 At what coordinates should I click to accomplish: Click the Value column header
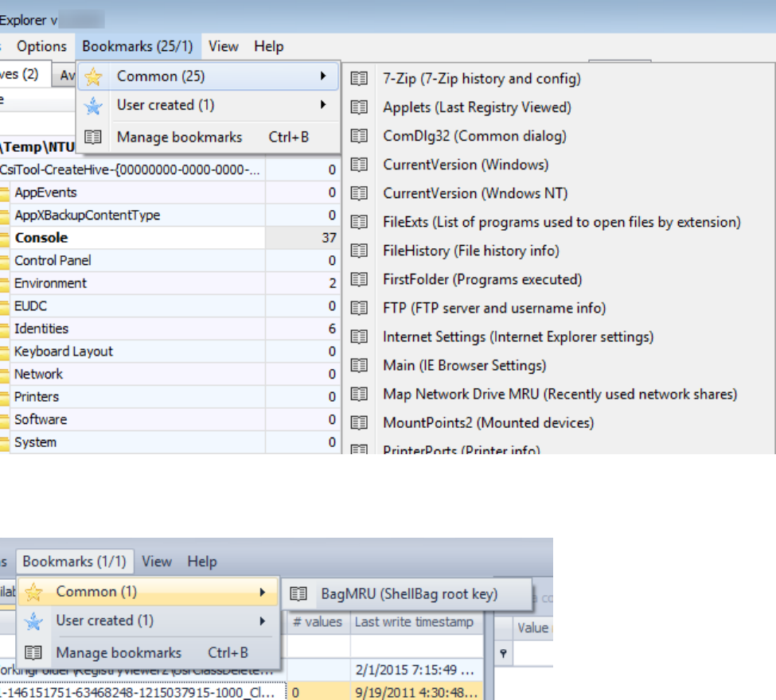point(532,628)
